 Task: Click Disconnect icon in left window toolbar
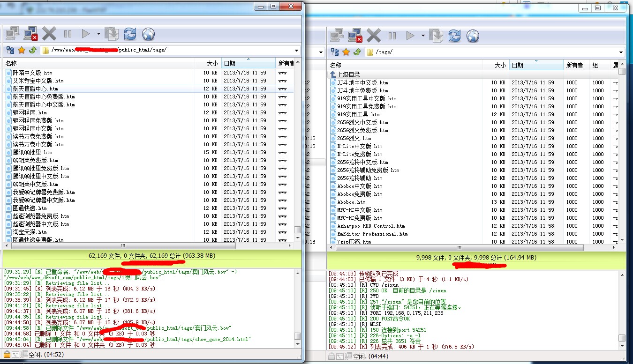(31, 34)
